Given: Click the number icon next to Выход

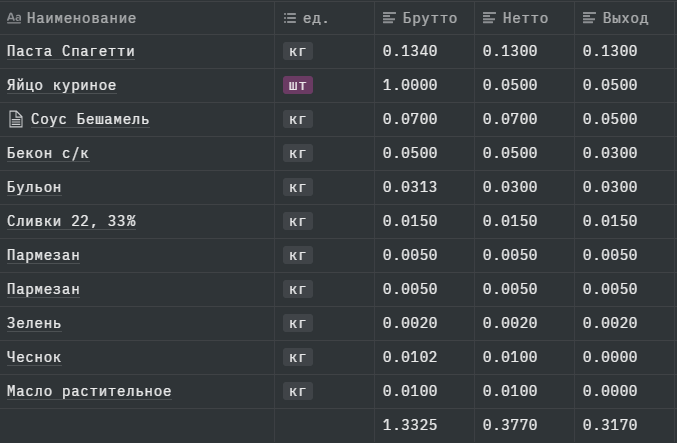Looking at the screenshot, I should (589, 18).
